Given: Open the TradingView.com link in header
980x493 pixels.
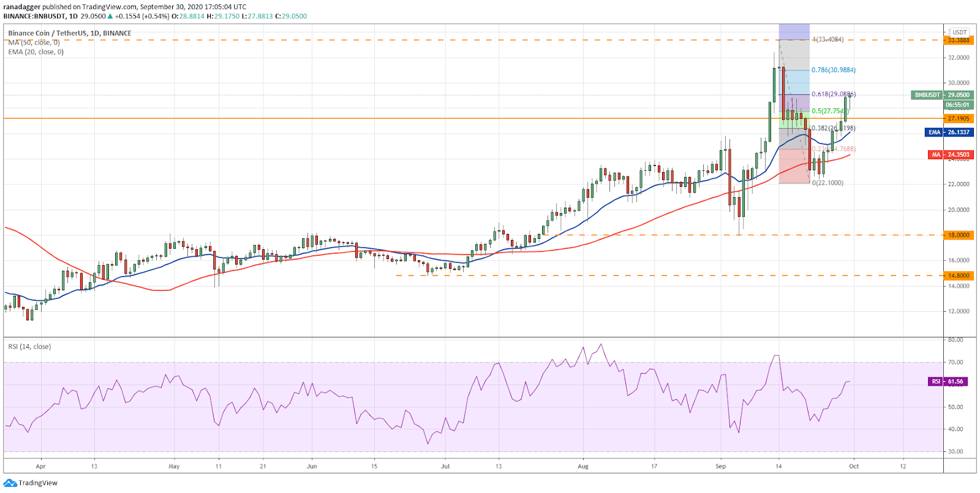Looking at the screenshot, I should [x=110, y=7].
